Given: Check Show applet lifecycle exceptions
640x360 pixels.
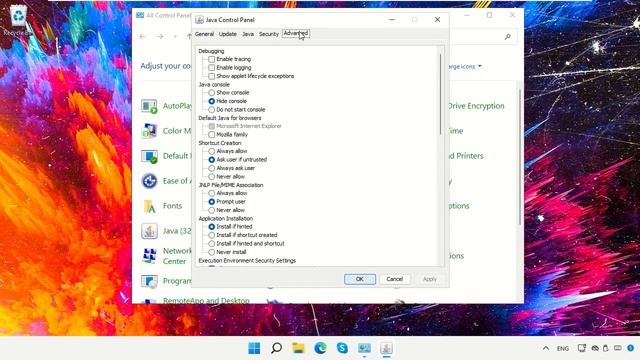Looking at the screenshot, I should 211,76.
